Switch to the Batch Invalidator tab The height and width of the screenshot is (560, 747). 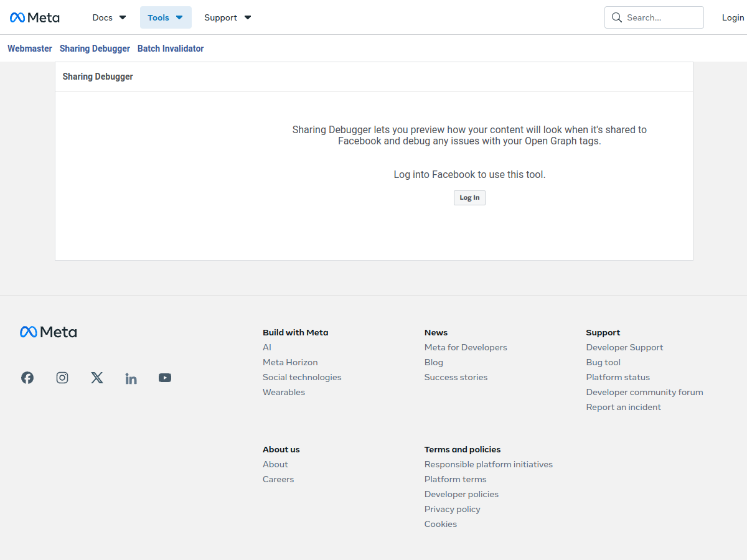pos(171,49)
